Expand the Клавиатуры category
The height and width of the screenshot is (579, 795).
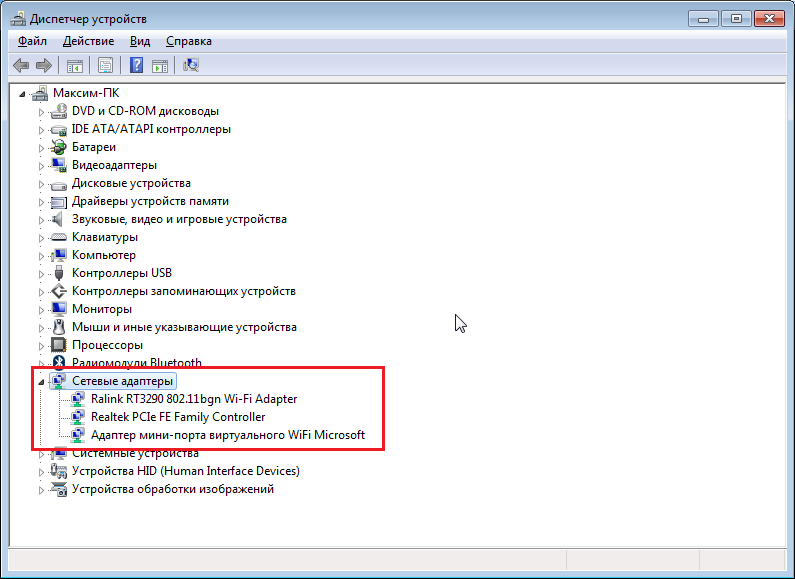point(41,238)
